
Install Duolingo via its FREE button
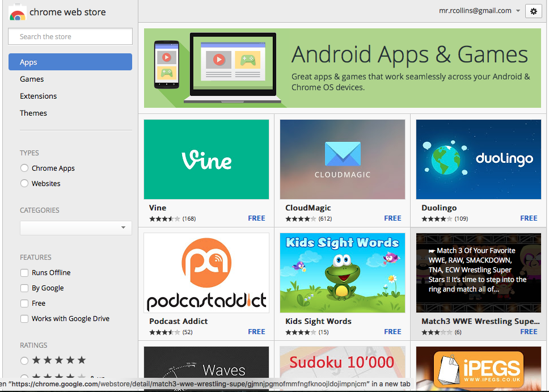[x=529, y=218]
